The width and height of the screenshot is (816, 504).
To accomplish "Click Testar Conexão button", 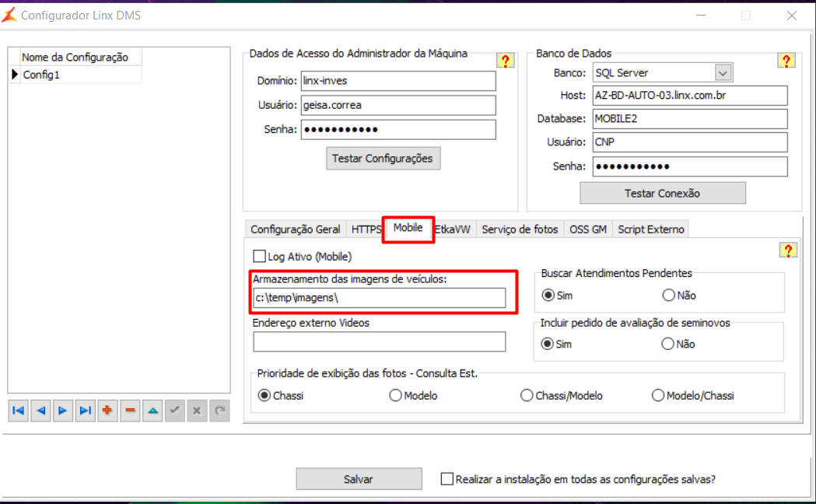I will 663,194.
